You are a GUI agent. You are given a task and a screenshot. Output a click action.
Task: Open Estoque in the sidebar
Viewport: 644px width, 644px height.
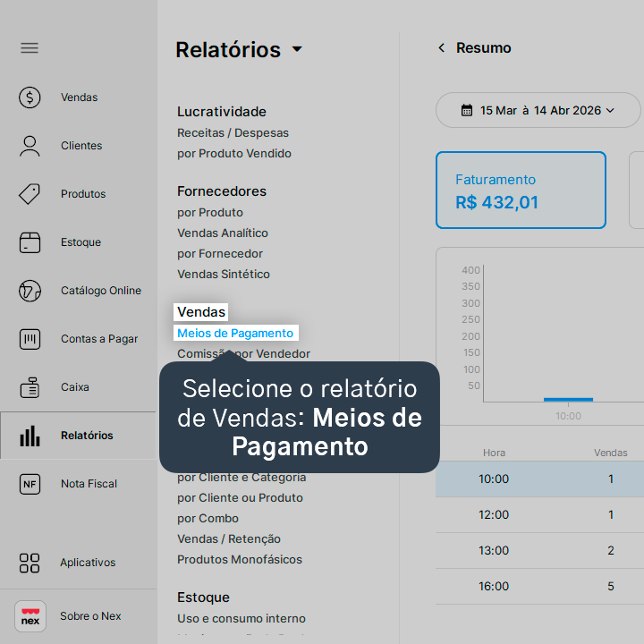pyautogui.click(x=80, y=242)
